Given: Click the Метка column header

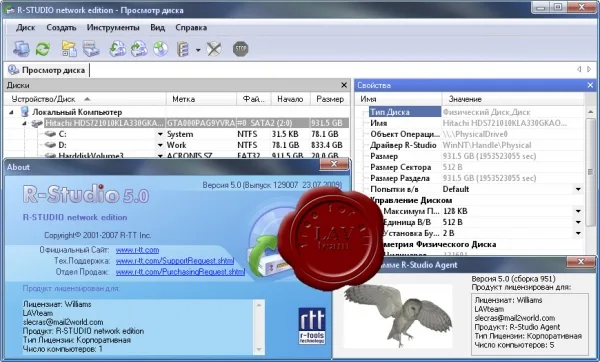Looking at the screenshot, I should [x=202, y=99].
